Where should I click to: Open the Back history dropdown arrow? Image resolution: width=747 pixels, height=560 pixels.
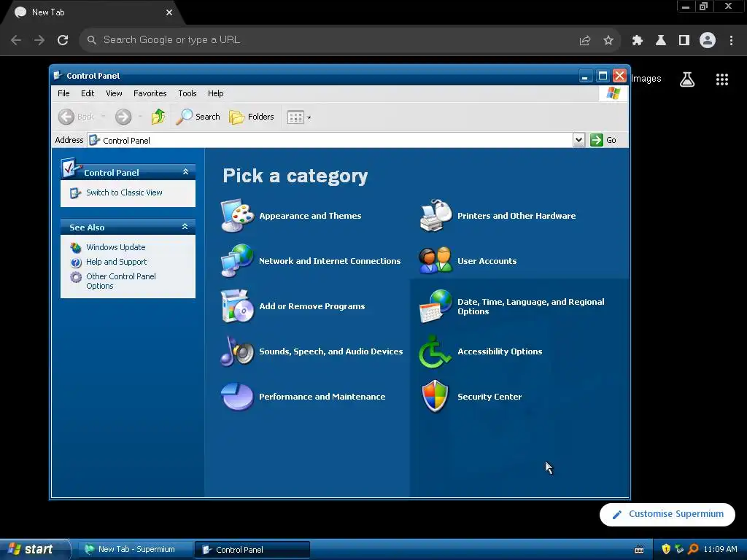tap(103, 117)
